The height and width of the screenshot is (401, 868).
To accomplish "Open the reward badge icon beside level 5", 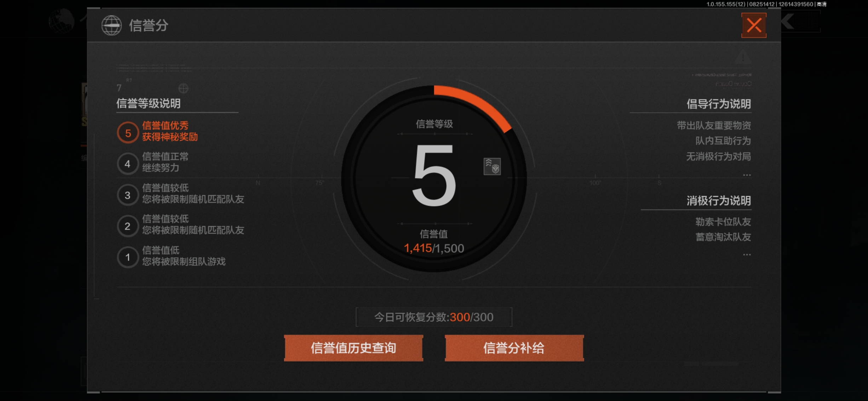I will (492, 166).
